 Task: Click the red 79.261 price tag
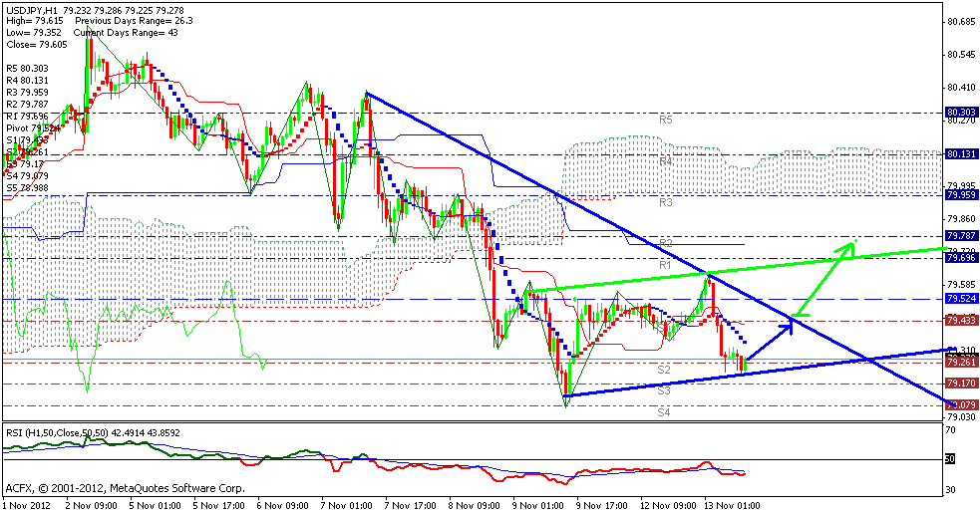(961, 362)
